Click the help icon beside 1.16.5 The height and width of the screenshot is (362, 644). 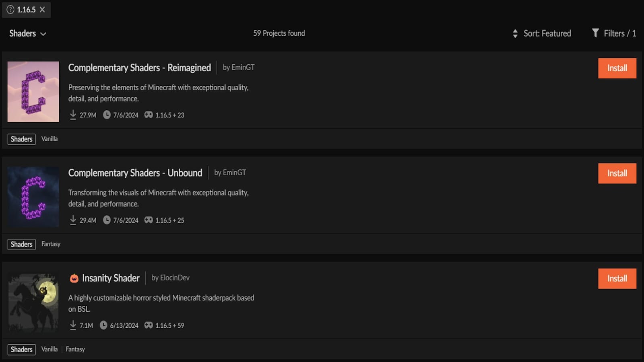coord(10,10)
